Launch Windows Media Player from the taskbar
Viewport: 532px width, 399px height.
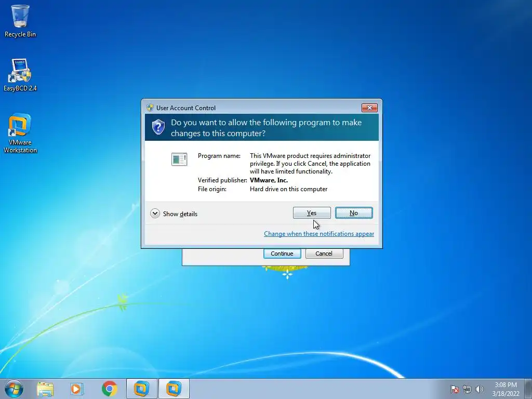coord(77,389)
